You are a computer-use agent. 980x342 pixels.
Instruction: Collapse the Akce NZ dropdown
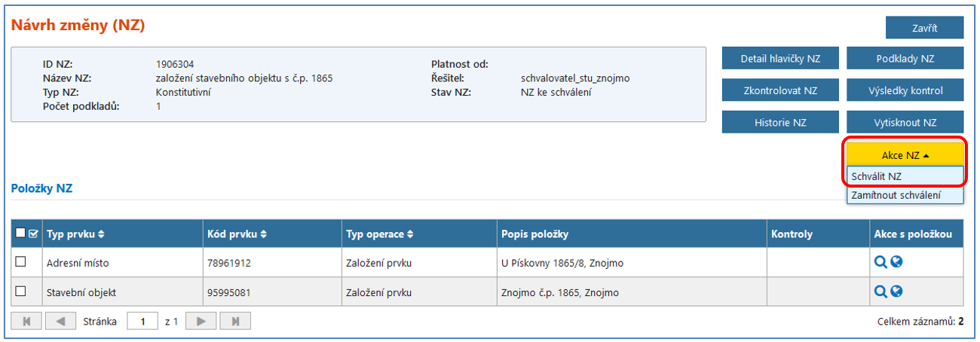click(x=905, y=155)
